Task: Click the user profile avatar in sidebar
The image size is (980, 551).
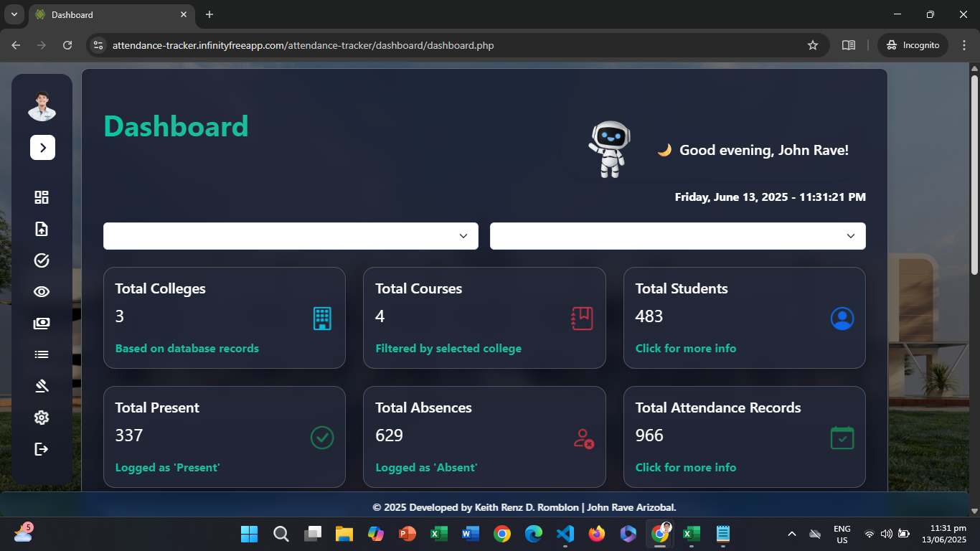Action: click(42, 106)
